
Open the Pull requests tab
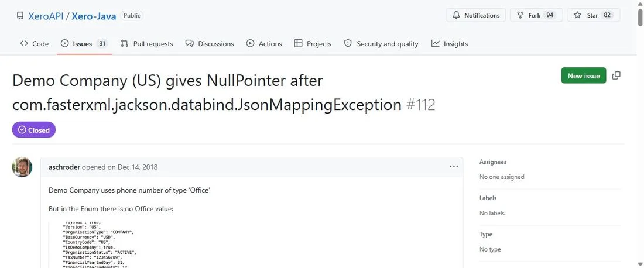click(x=147, y=43)
